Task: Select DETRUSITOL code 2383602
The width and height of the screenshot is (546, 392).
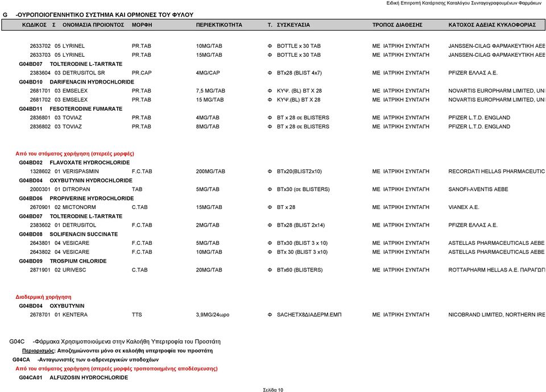Action: point(40,226)
